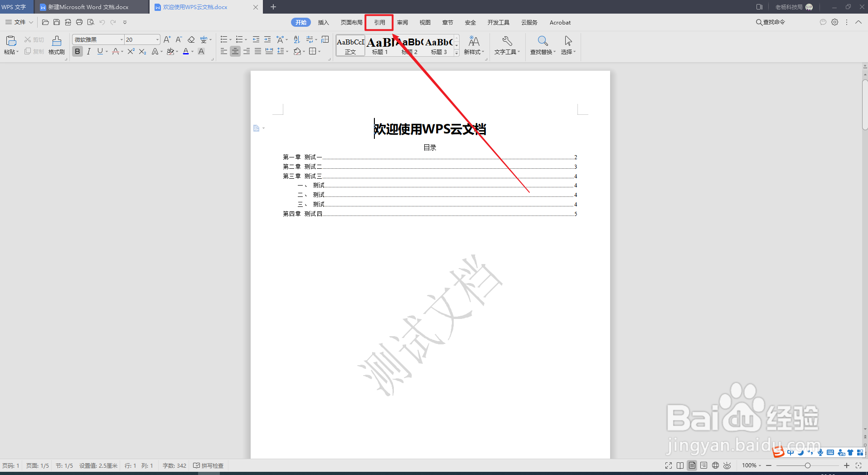Toggle Underline formatting button

(100, 51)
